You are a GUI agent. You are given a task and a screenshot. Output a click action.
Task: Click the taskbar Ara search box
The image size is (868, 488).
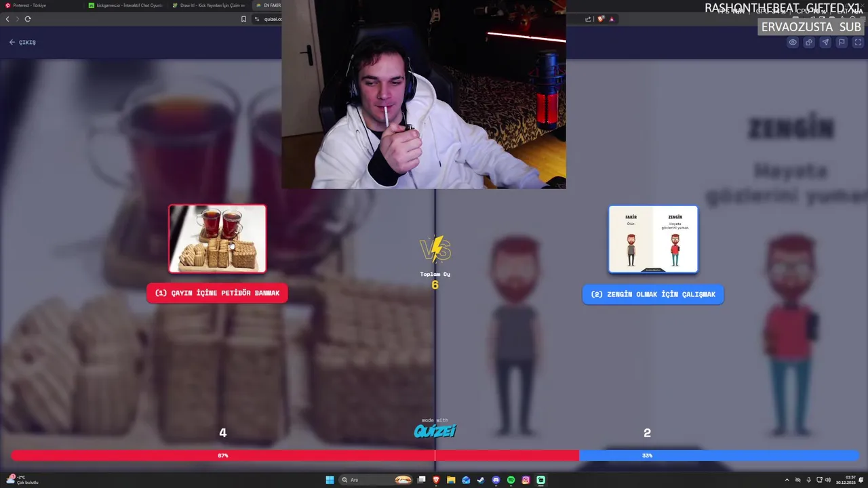pyautogui.click(x=376, y=480)
